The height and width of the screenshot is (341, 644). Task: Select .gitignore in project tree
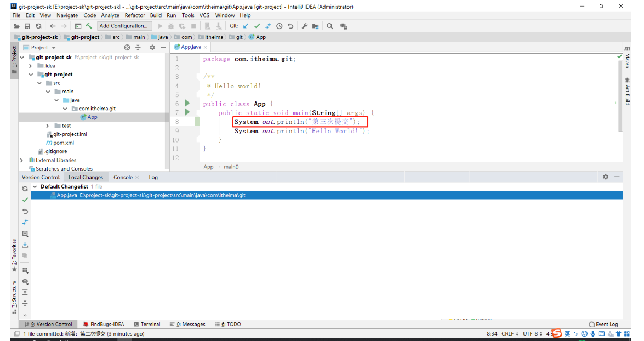point(53,151)
